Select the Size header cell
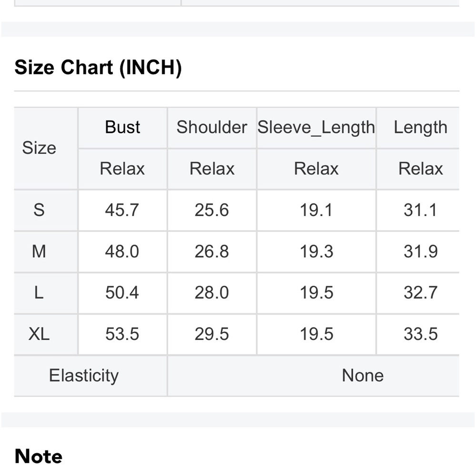 tap(39, 148)
